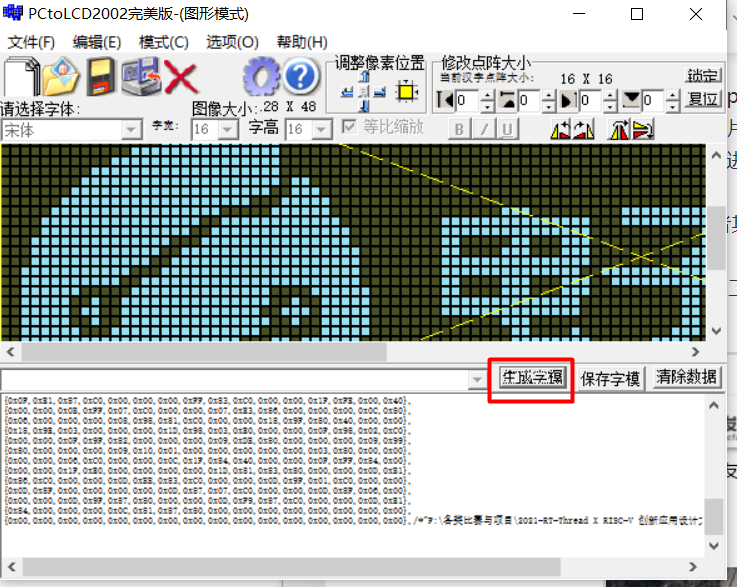Flip image vertically (mirror up-down)
The width and height of the screenshot is (737, 587).
point(643,129)
